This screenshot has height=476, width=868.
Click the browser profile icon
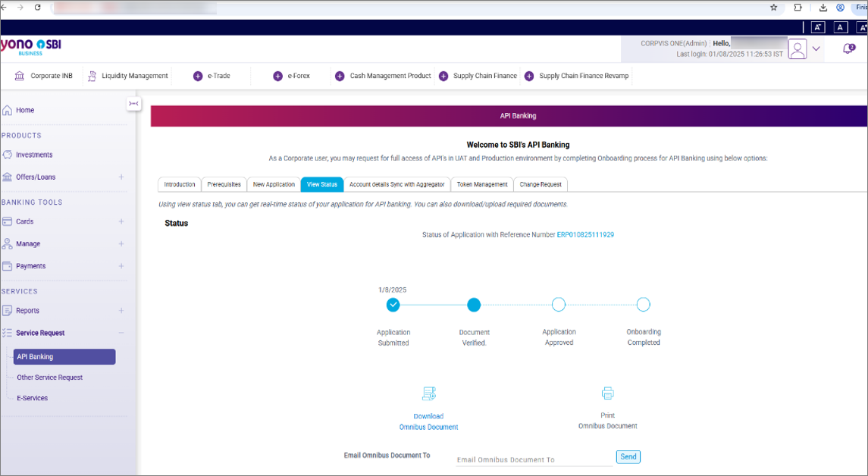(x=840, y=8)
